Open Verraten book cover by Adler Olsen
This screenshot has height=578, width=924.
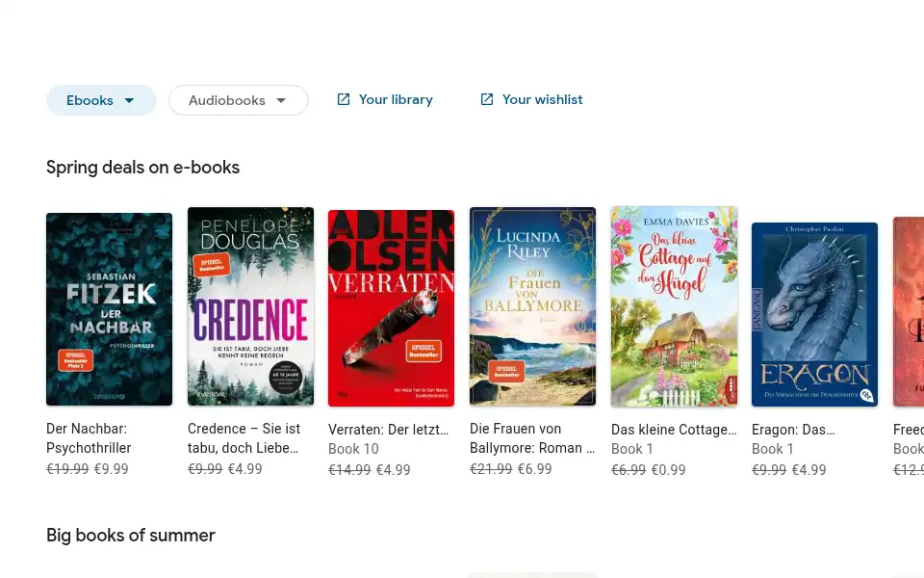tap(392, 308)
